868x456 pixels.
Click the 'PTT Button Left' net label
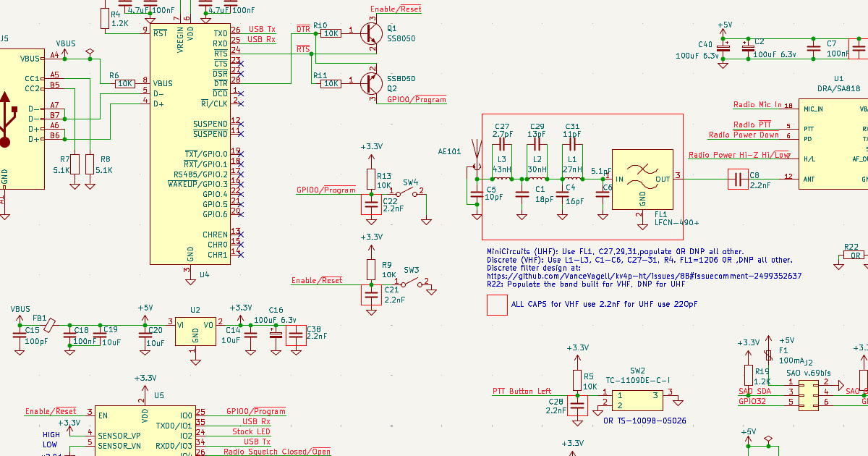[522, 391]
